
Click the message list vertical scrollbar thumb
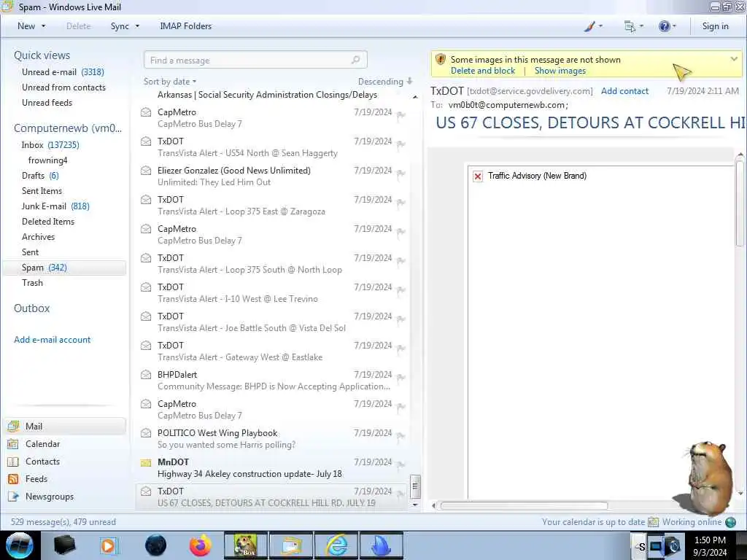(x=415, y=486)
